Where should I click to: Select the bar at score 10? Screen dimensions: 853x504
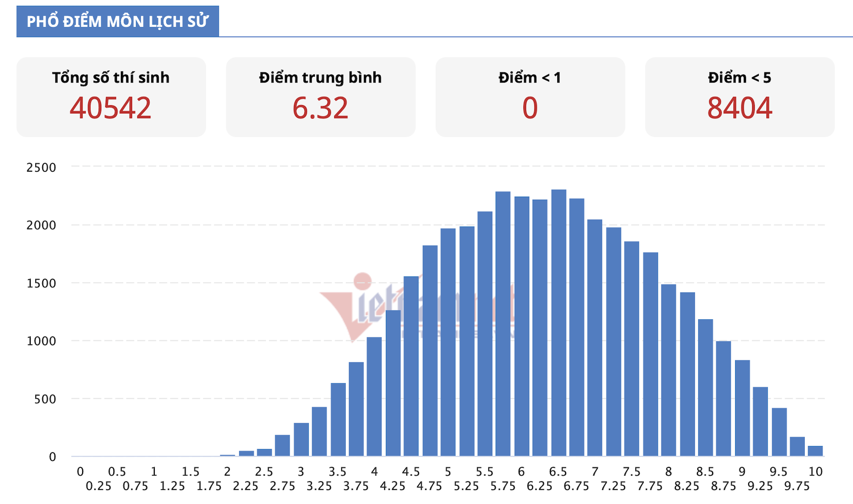(x=816, y=451)
